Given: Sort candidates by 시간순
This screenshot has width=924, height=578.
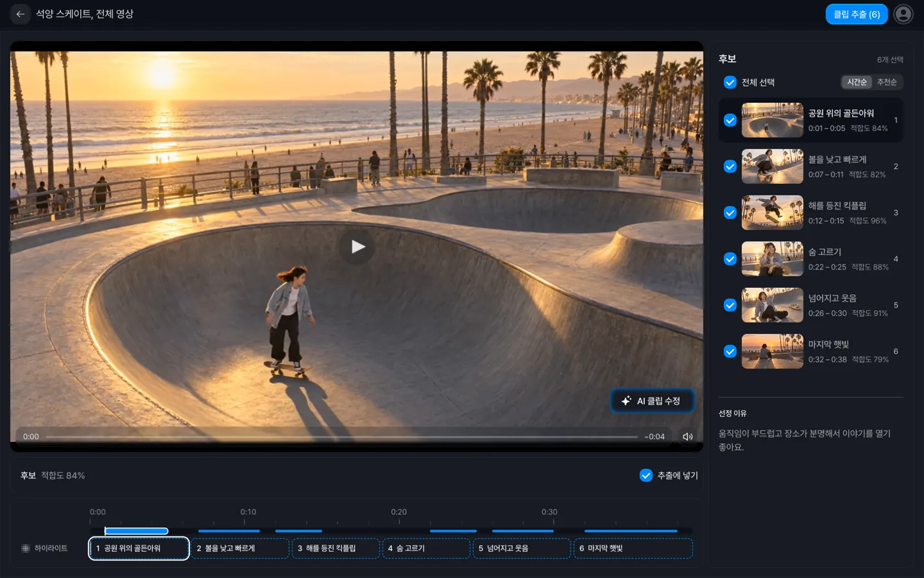Looking at the screenshot, I should pyautogui.click(x=857, y=82).
